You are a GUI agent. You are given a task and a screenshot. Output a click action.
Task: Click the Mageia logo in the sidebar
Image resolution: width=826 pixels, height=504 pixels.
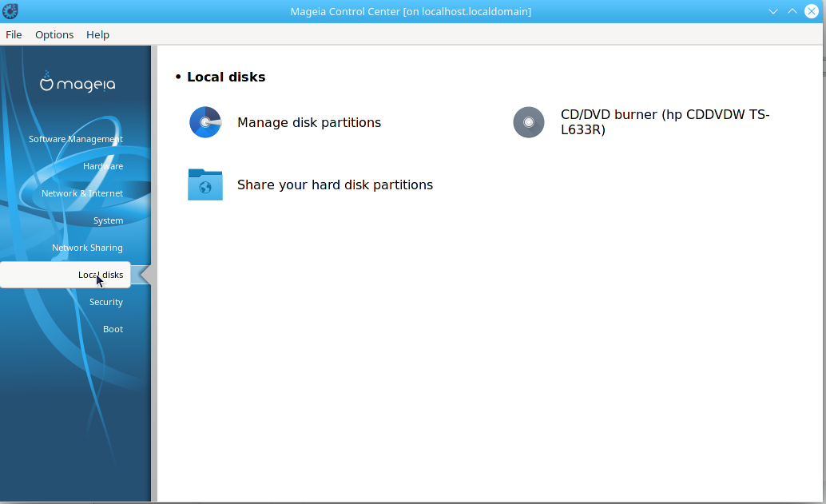tap(77, 81)
